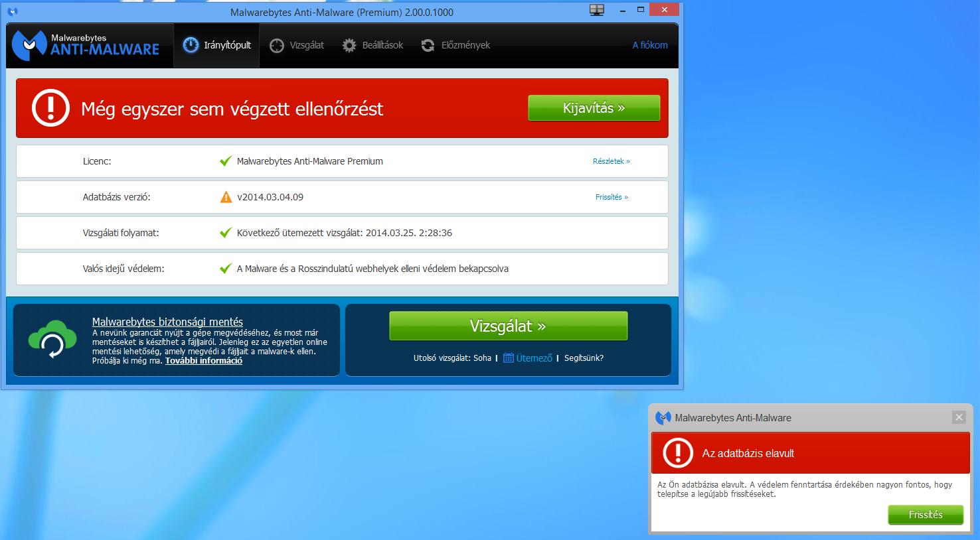Click checkmark next to Vizsgálati folyamat
The width and height of the screenshot is (980, 540).
[x=226, y=233]
